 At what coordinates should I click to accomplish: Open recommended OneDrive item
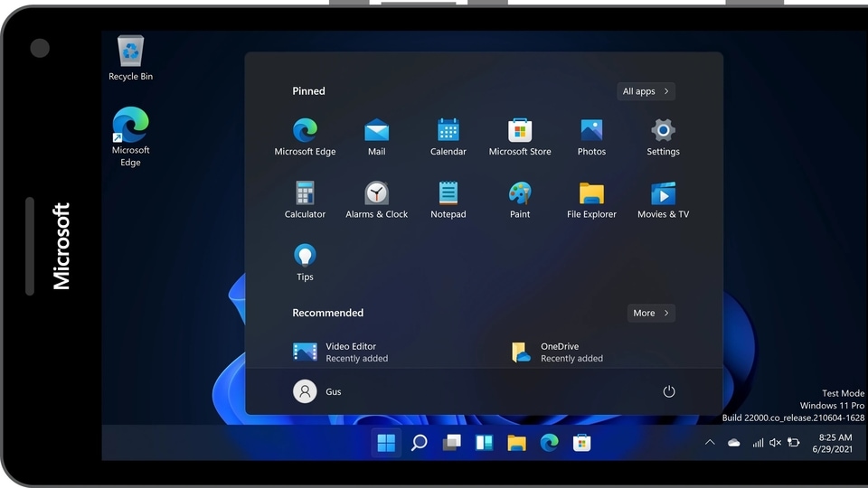[557, 352]
